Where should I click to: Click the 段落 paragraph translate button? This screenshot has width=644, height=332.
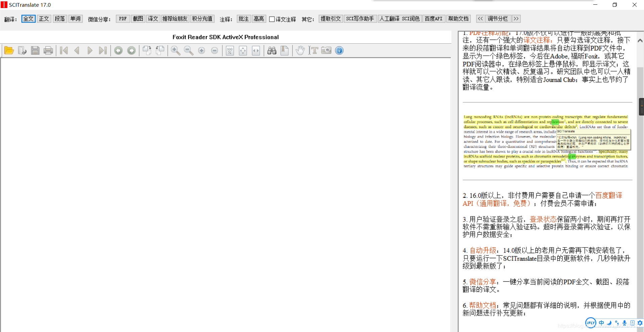click(60, 19)
